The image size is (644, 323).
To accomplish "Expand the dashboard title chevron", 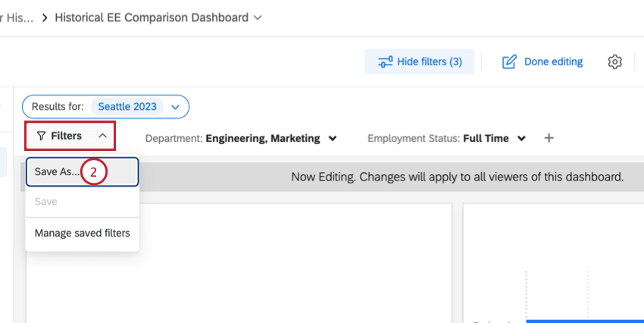I will (258, 17).
